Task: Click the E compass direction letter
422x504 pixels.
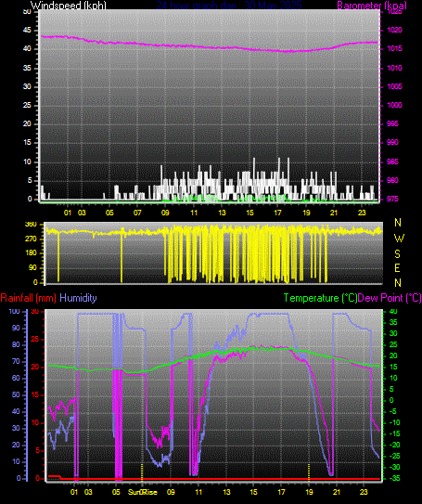Action: (397, 267)
